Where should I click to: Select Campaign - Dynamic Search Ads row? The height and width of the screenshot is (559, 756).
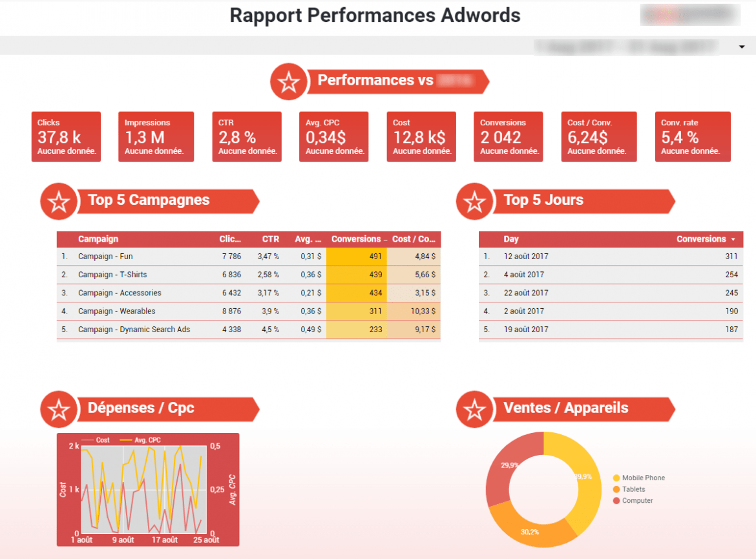tap(249, 330)
